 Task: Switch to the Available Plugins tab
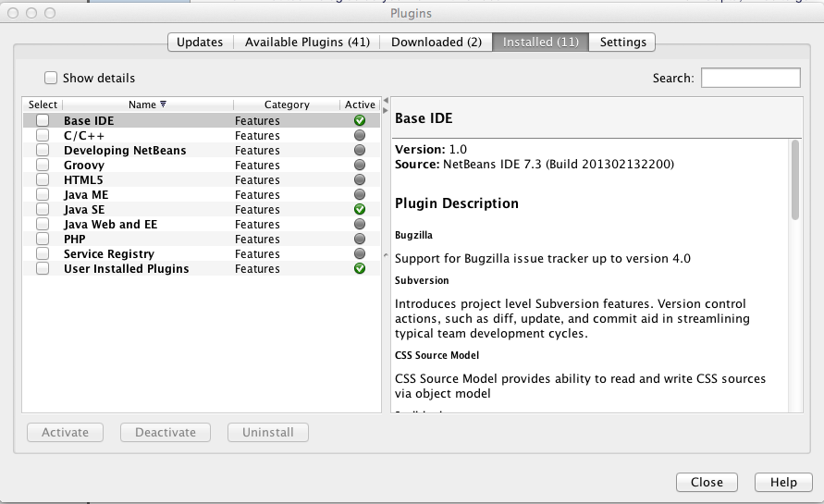point(307,43)
